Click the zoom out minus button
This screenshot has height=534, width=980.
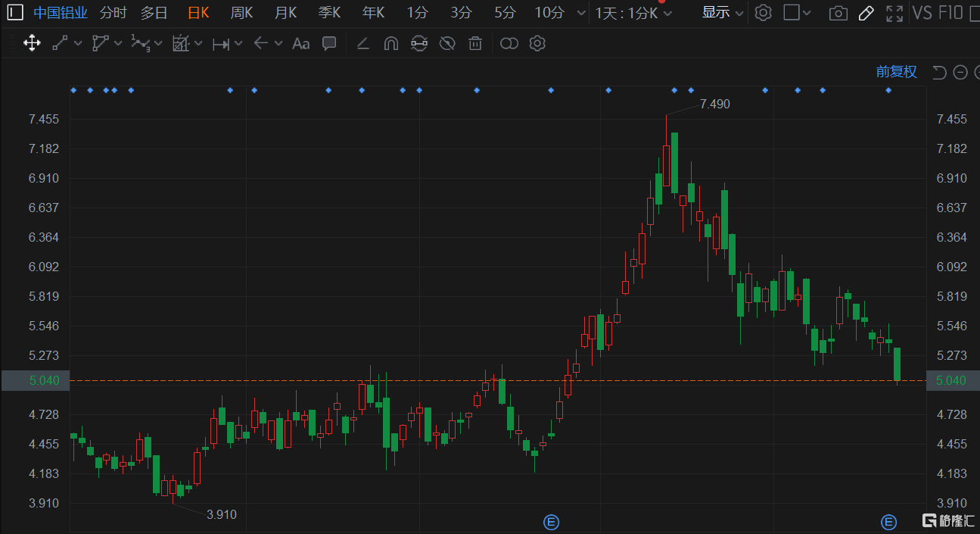(960, 72)
